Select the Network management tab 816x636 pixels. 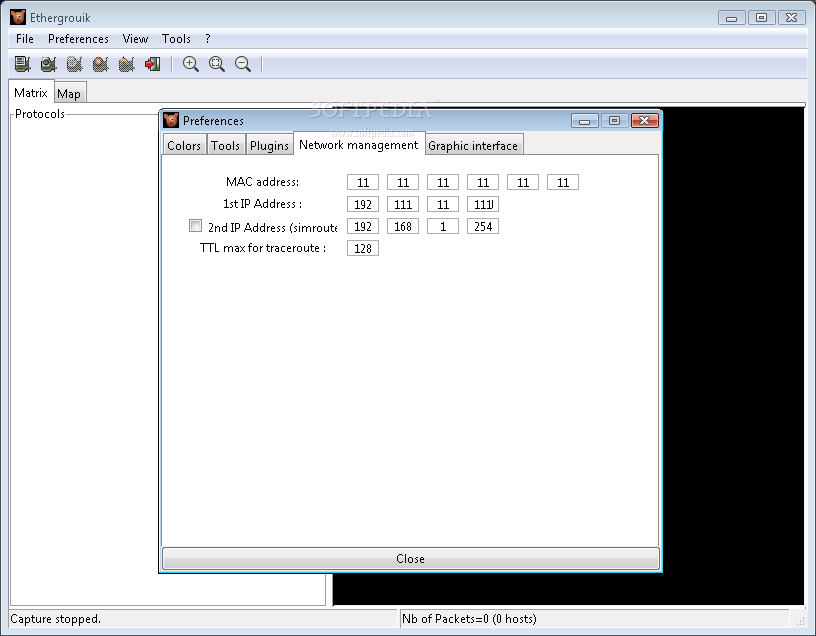[359, 144]
